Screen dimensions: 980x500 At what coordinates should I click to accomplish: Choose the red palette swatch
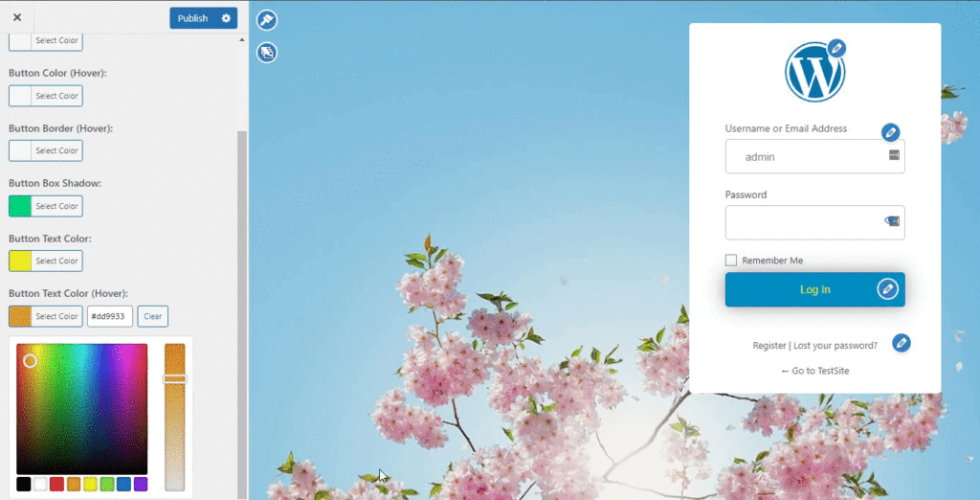(56, 484)
